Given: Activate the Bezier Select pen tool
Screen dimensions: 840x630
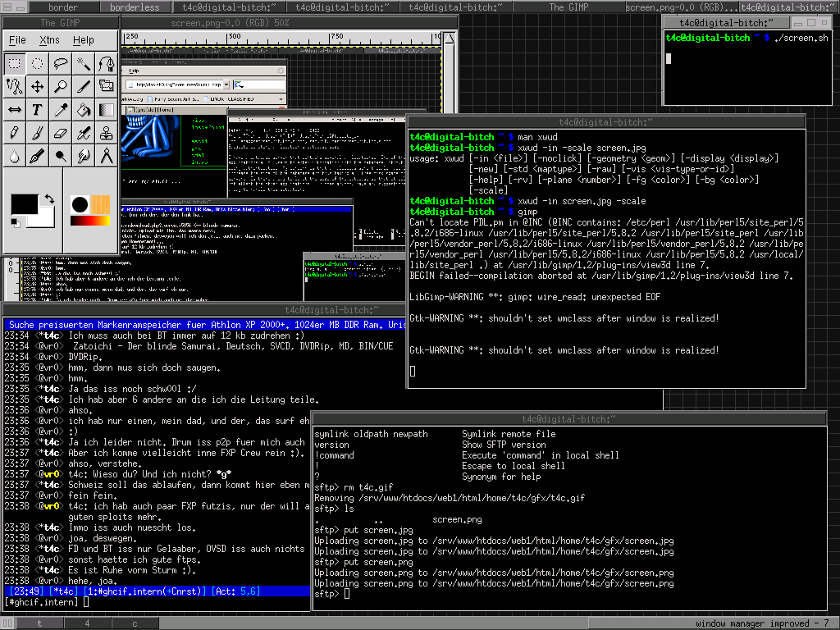Looking at the screenshot, I should click(107, 64).
